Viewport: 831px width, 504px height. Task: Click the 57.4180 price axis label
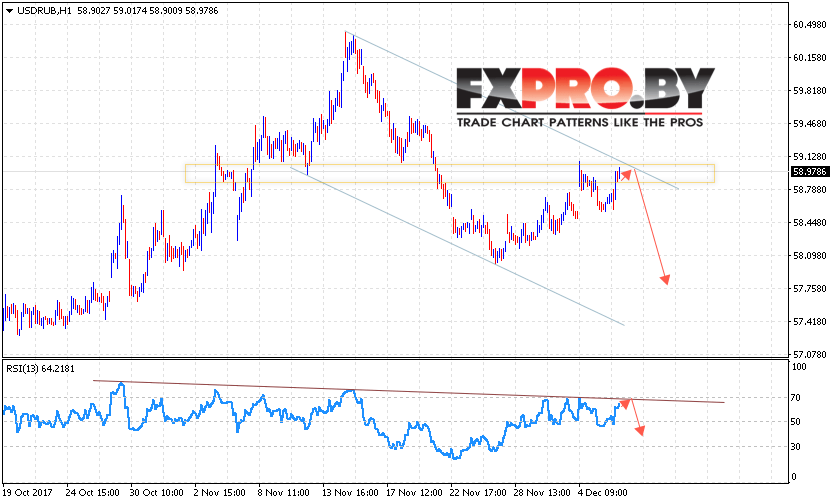tap(810, 321)
